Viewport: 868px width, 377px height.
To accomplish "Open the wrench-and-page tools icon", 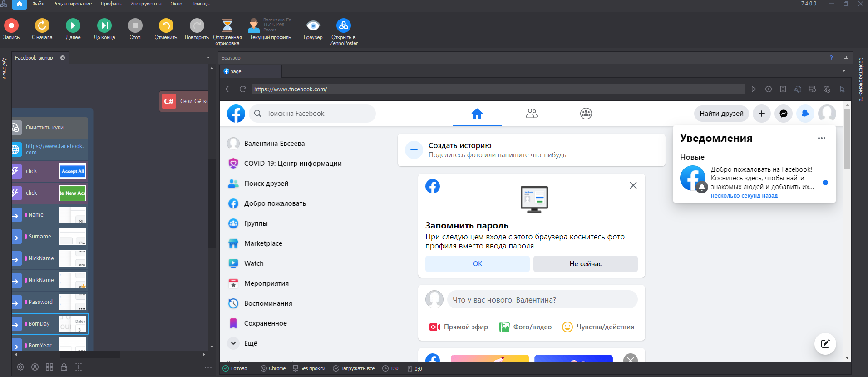I will click(798, 89).
